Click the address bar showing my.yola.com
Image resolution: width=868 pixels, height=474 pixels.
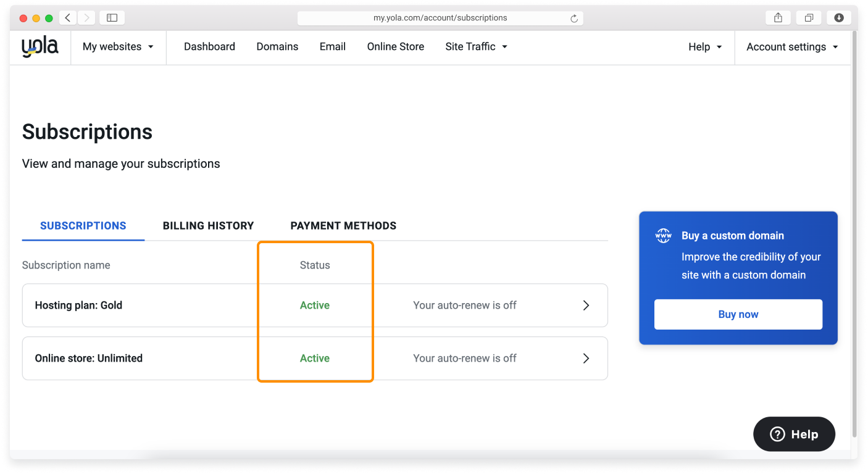[x=440, y=17]
